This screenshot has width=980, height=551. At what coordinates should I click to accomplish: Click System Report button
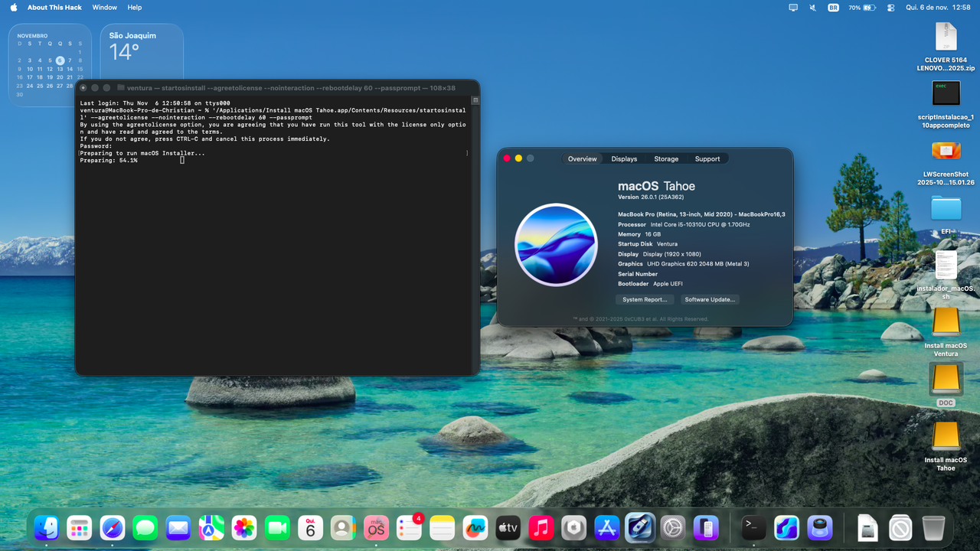click(645, 299)
